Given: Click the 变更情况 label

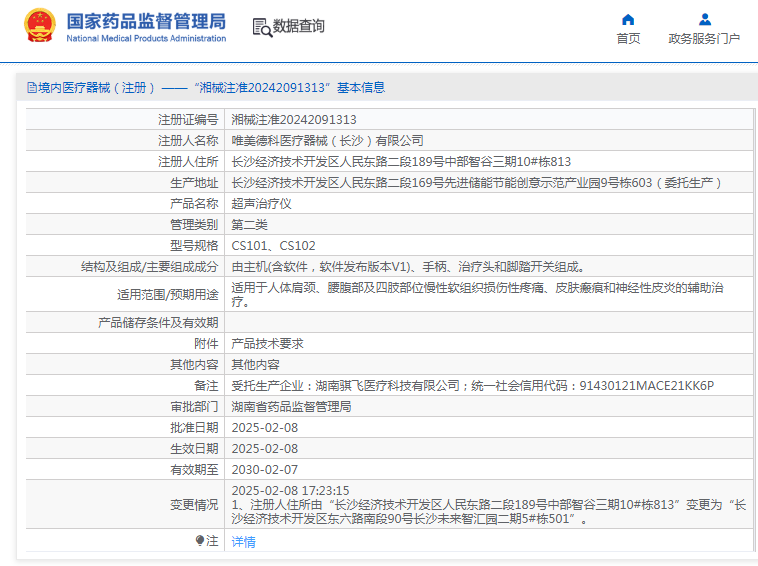Looking at the screenshot, I should pyautogui.click(x=194, y=505).
